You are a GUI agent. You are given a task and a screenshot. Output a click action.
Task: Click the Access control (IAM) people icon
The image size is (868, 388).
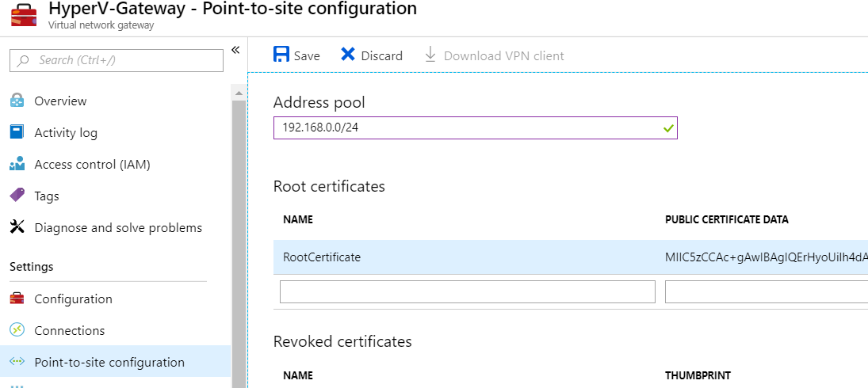click(x=17, y=164)
